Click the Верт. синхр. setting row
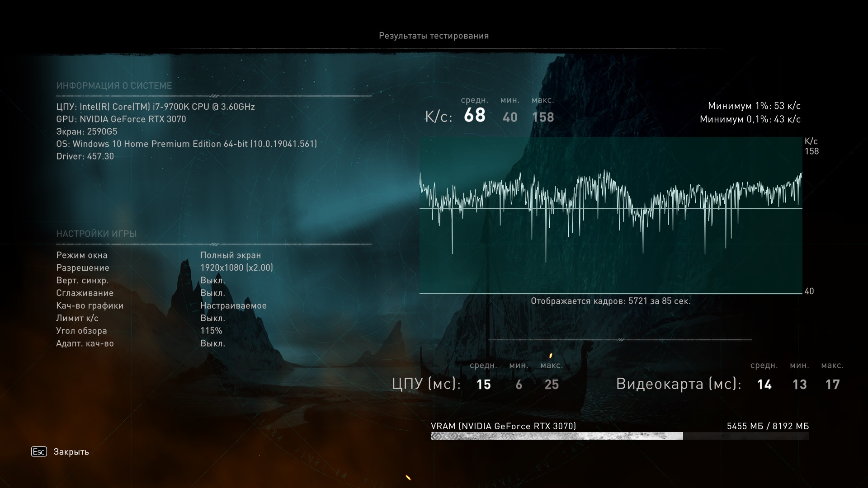This screenshot has height=488, width=868. coord(82,280)
